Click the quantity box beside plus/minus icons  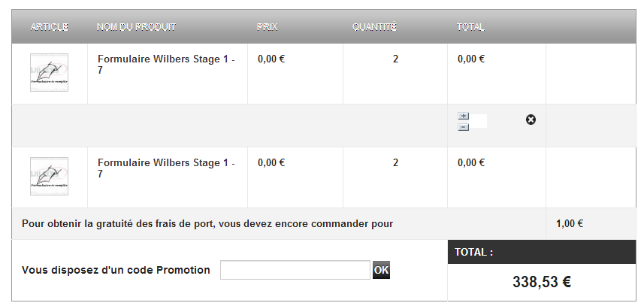click(x=478, y=121)
